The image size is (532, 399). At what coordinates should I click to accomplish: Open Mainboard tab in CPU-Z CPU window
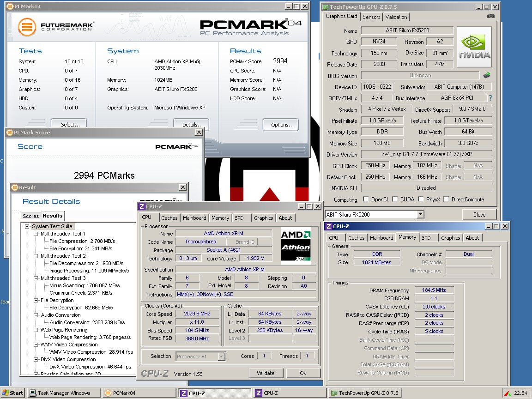click(194, 218)
